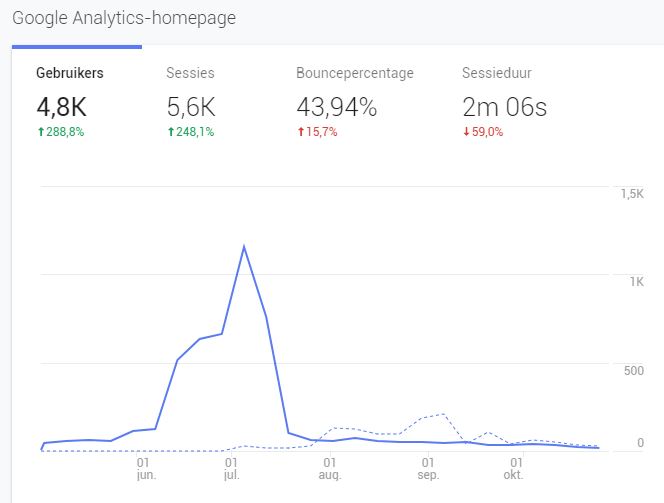The width and height of the screenshot is (664, 503).
Task: Click the green 288,8% increase indicator
Action: pos(61,132)
